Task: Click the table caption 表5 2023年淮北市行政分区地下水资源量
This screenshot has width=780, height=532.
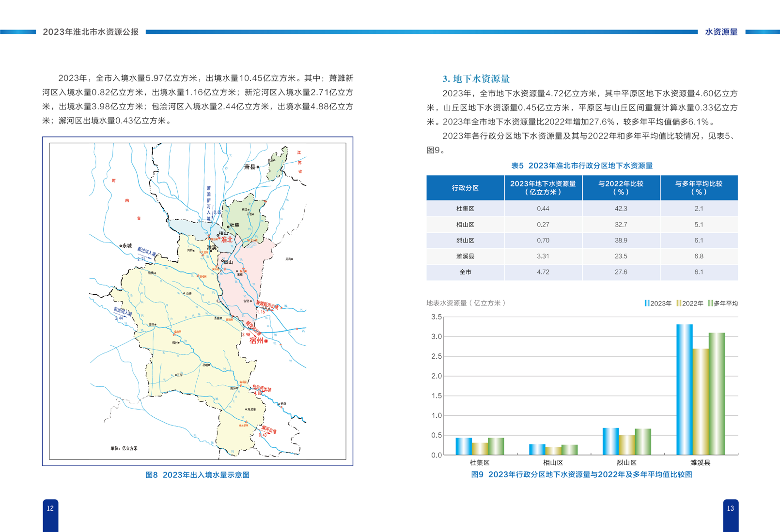Action: click(582, 166)
